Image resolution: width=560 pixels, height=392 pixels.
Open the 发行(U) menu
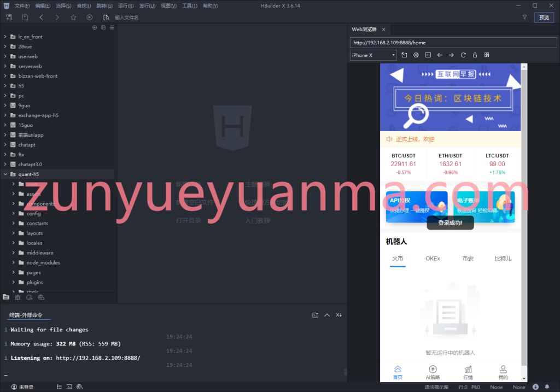tap(147, 5)
